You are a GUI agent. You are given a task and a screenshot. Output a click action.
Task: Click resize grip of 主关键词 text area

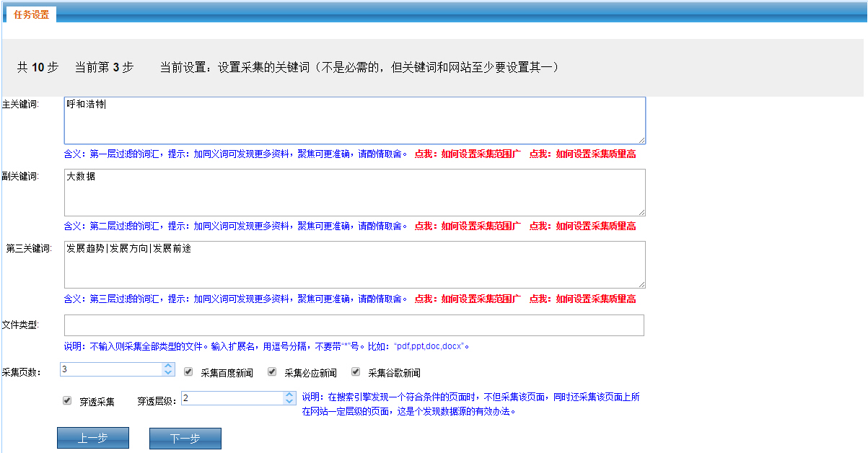641,139
